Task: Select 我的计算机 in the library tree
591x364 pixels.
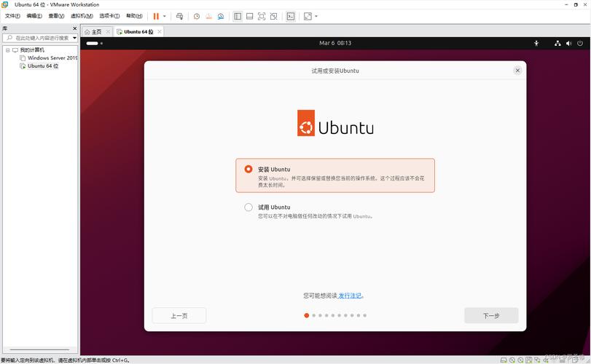Action: [32, 50]
